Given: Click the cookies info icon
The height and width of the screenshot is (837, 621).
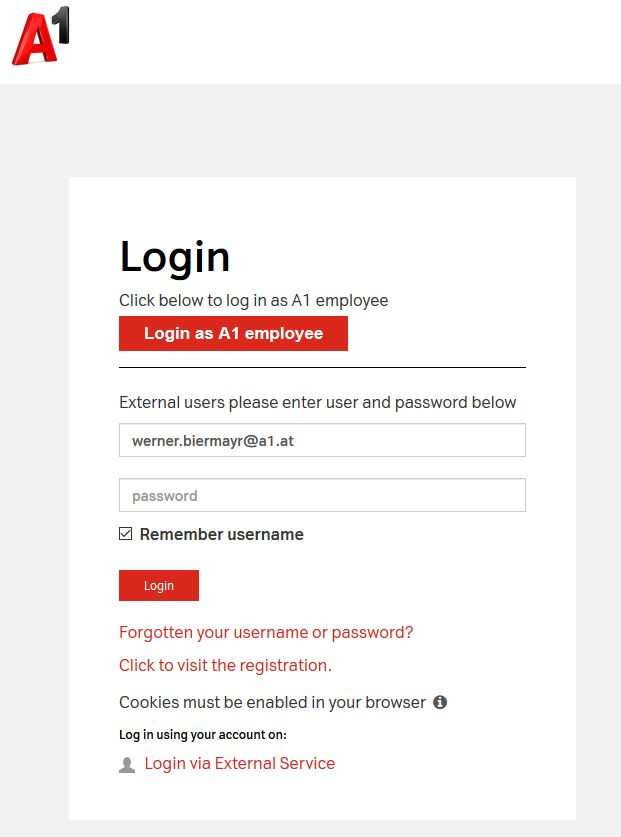Looking at the screenshot, I should [440, 702].
